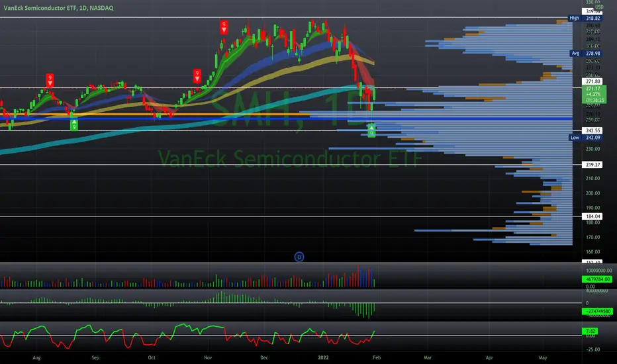Viewport: 617px width, 364px height.
Task: Select the 271.80 horizontal line price label
Action: (x=593, y=81)
